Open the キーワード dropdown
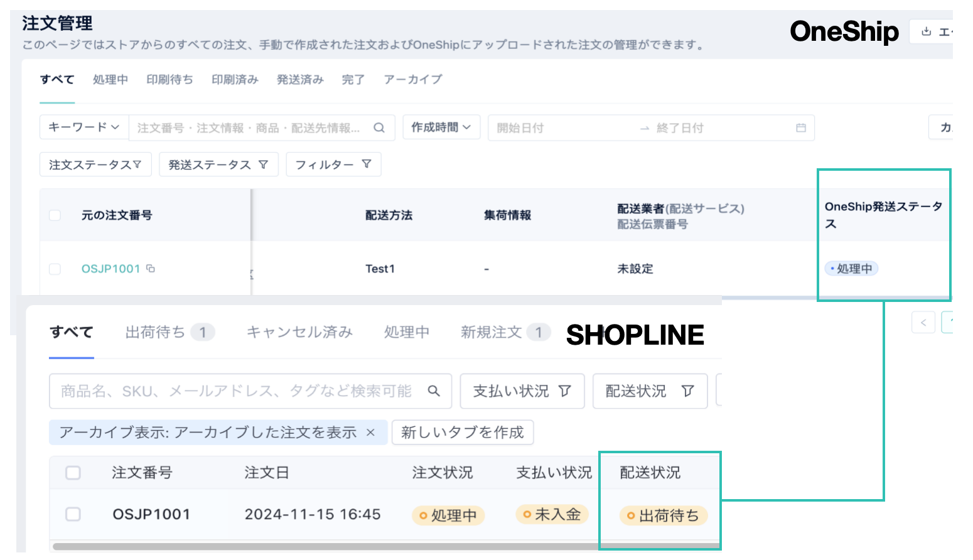The height and width of the screenshot is (560, 973). click(84, 127)
